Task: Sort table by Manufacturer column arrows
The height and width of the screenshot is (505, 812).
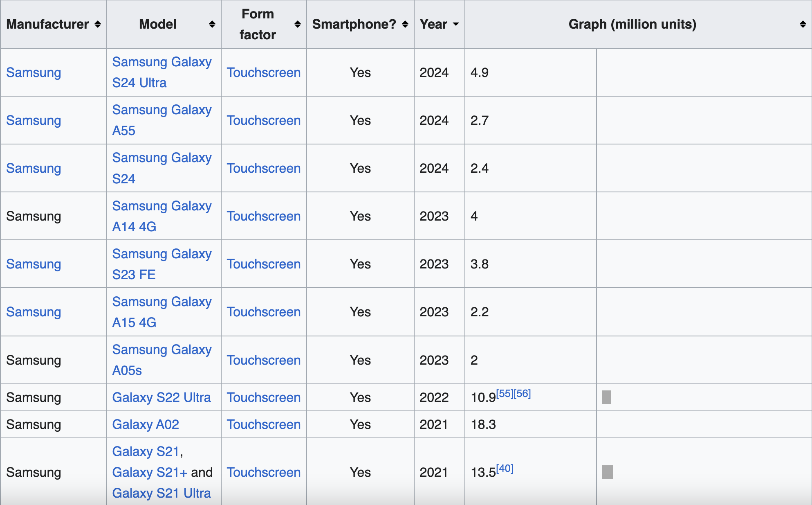Action: click(97, 25)
